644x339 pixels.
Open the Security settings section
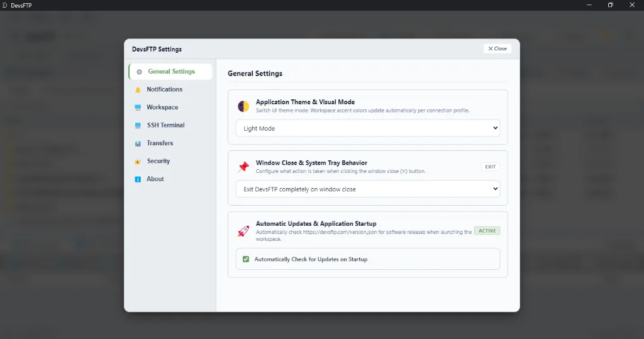(170, 161)
